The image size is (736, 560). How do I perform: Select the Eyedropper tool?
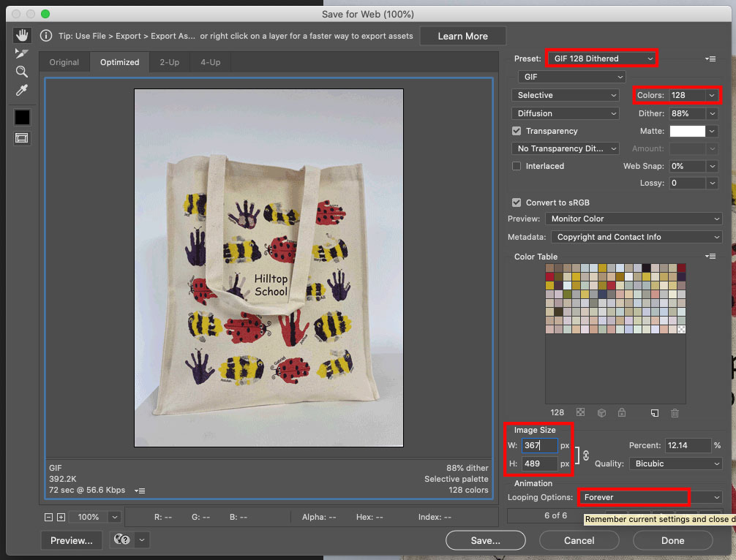pyautogui.click(x=22, y=90)
